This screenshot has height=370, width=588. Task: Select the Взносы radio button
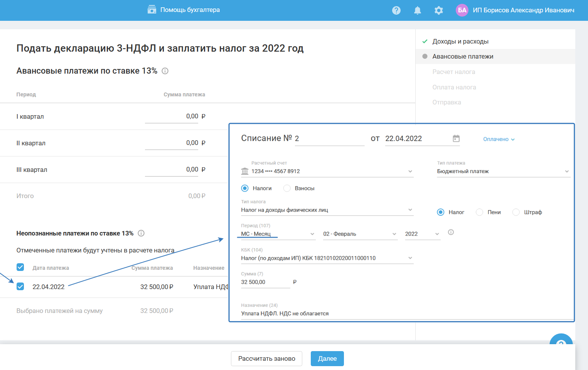[287, 188]
